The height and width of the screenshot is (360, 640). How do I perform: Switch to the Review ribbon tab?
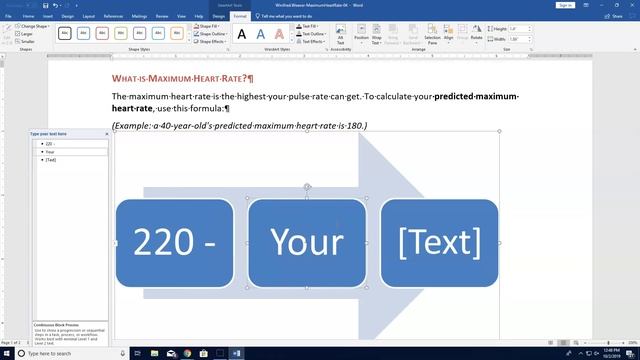coord(162,16)
